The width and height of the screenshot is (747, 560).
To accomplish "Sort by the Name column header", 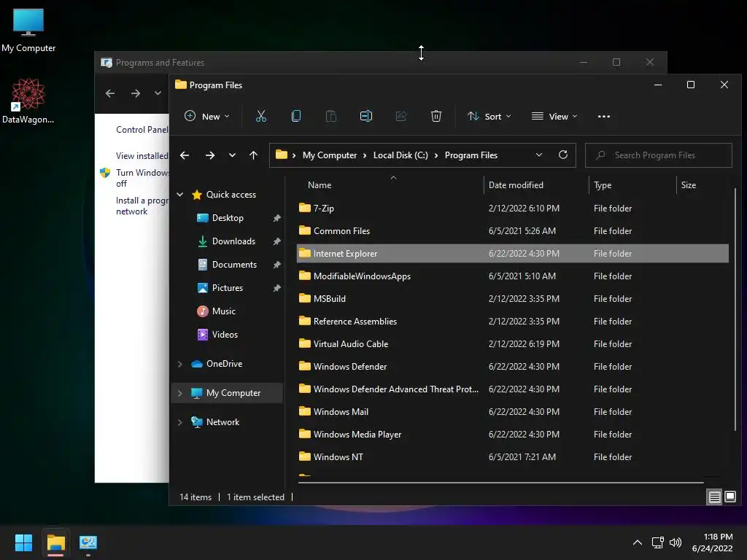I will click(320, 184).
